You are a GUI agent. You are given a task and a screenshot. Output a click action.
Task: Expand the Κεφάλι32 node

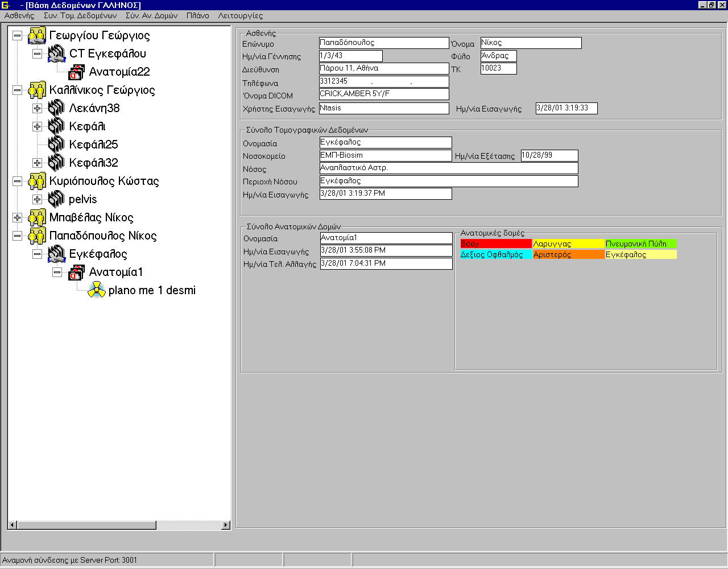[x=37, y=163]
